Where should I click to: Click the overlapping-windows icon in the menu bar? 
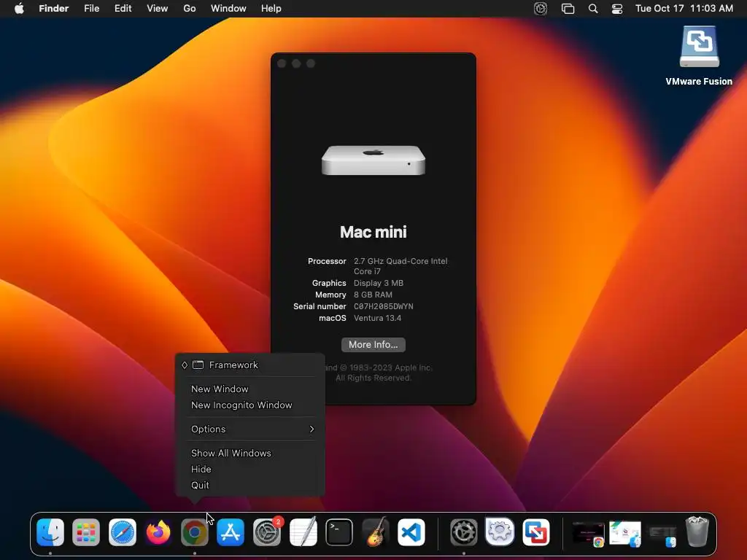click(568, 9)
